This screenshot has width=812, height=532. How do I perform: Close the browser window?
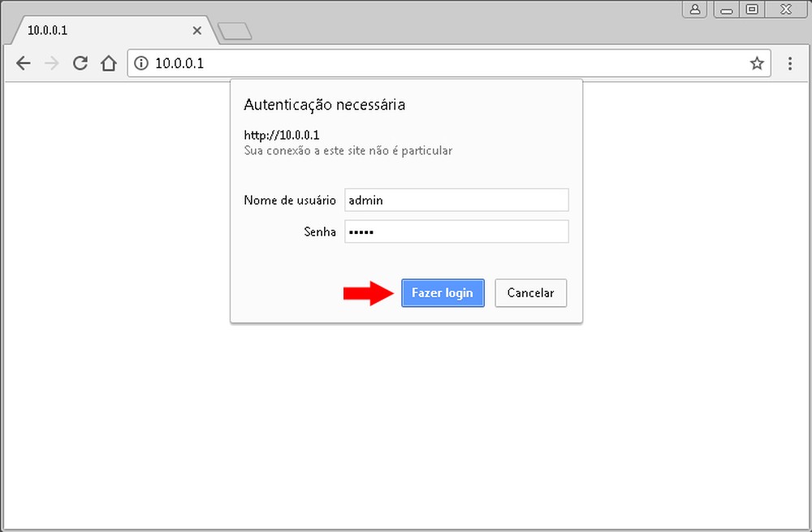point(785,9)
